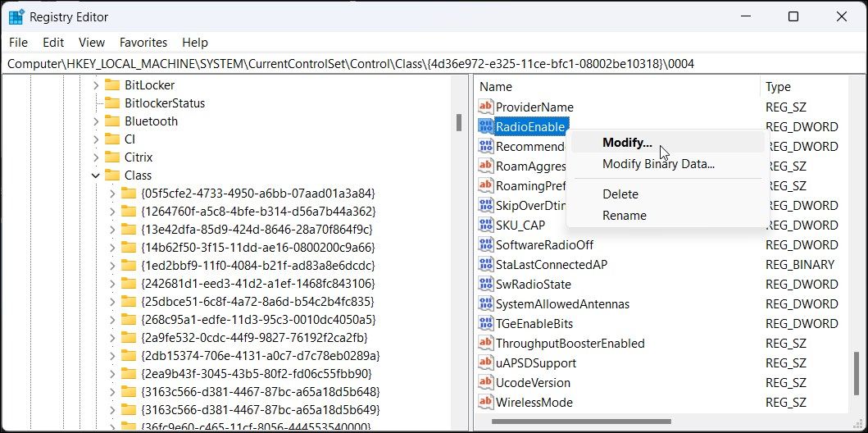The image size is (868, 433).
Task: Click the SkipOverDtim DWORD icon
Action: (485, 205)
